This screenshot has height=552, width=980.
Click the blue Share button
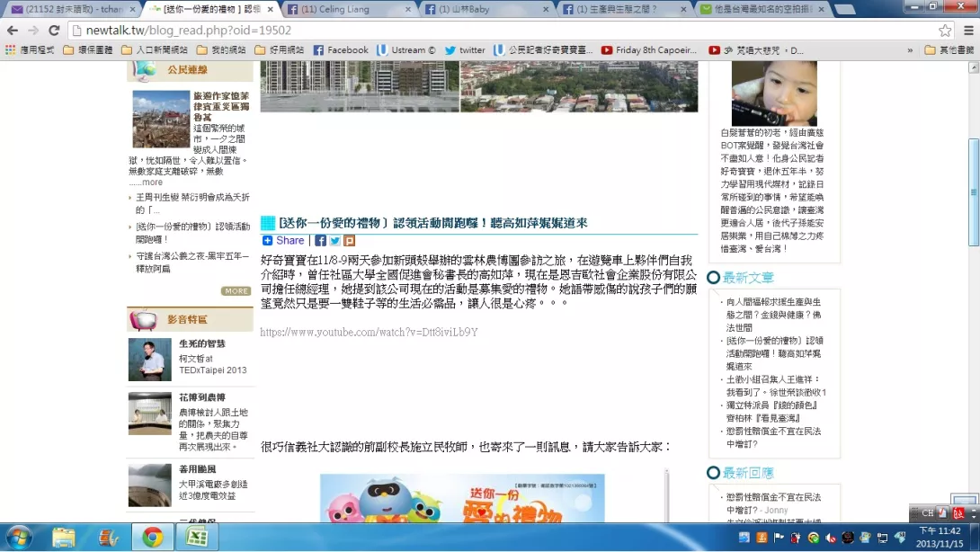pyautogui.click(x=283, y=241)
